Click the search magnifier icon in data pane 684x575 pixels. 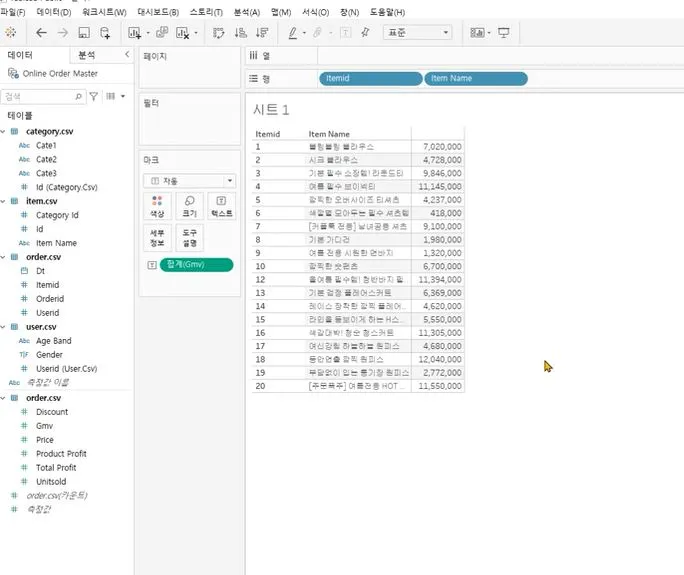point(78,96)
